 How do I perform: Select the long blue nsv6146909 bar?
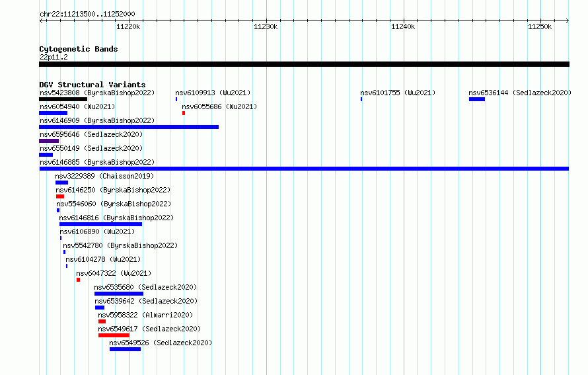(x=129, y=127)
